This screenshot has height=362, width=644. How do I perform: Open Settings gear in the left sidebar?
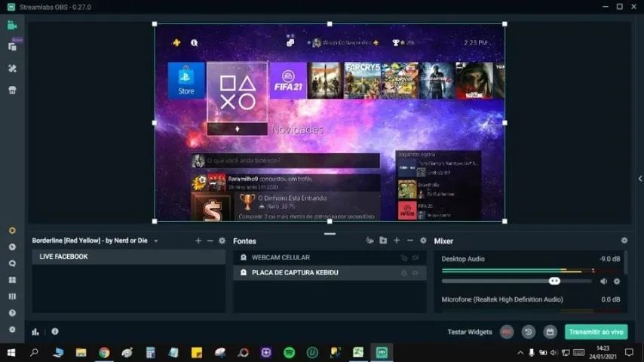(x=12, y=329)
